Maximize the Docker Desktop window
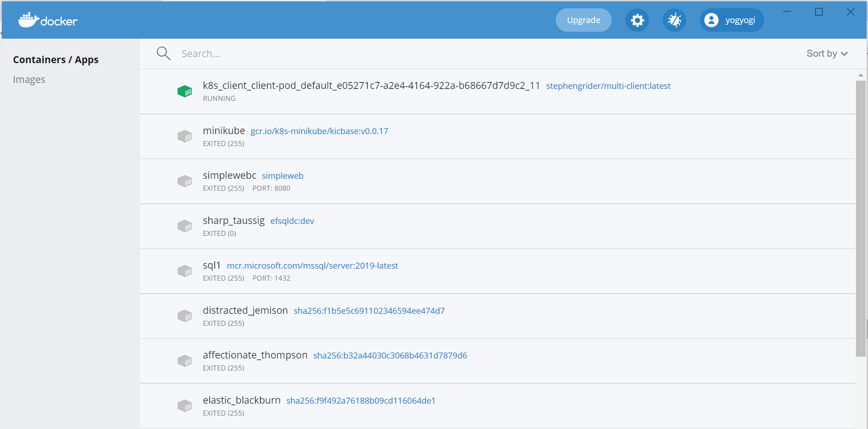The image size is (868, 429). [819, 12]
